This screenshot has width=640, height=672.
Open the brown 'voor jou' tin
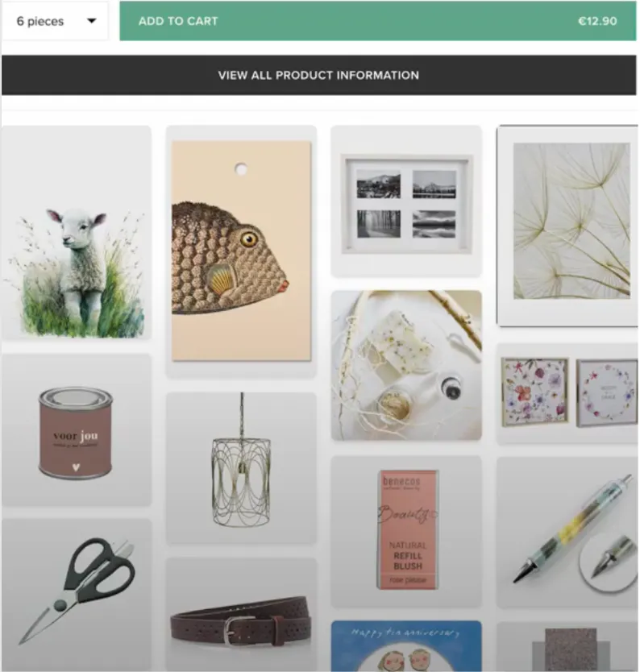[77, 429]
